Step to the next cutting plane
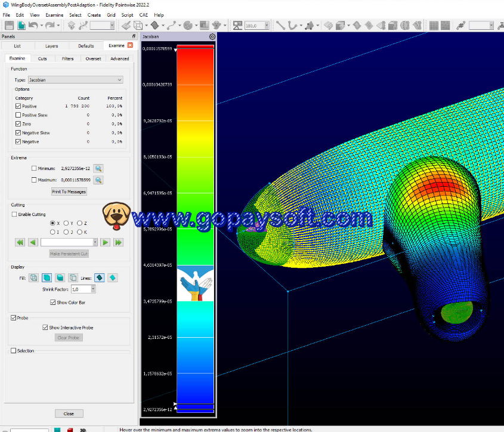Viewport: 504px width, 432px height. (x=105, y=242)
